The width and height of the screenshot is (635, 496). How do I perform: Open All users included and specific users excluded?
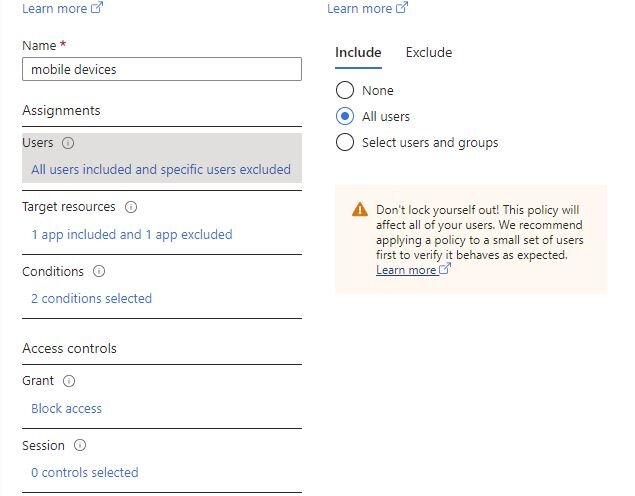(161, 169)
